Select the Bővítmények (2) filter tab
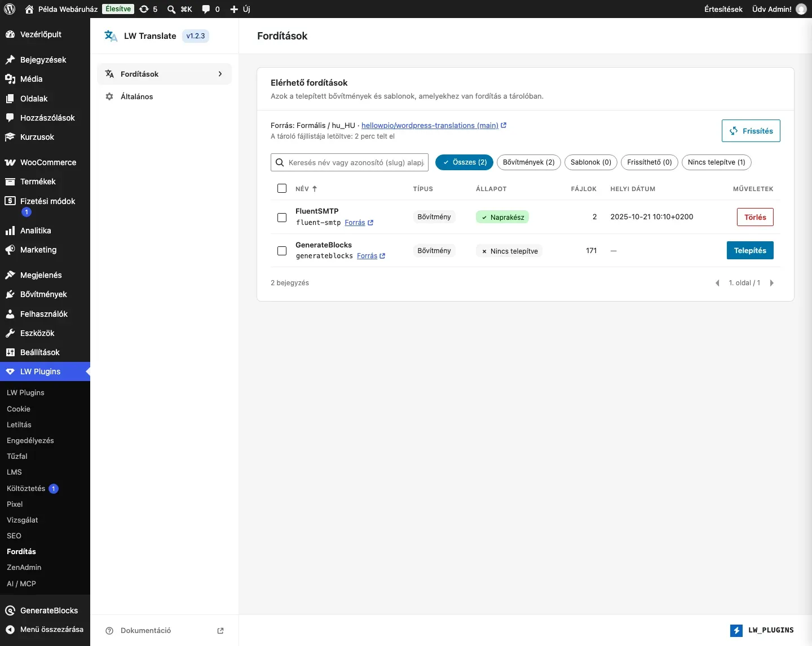 pyautogui.click(x=529, y=162)
